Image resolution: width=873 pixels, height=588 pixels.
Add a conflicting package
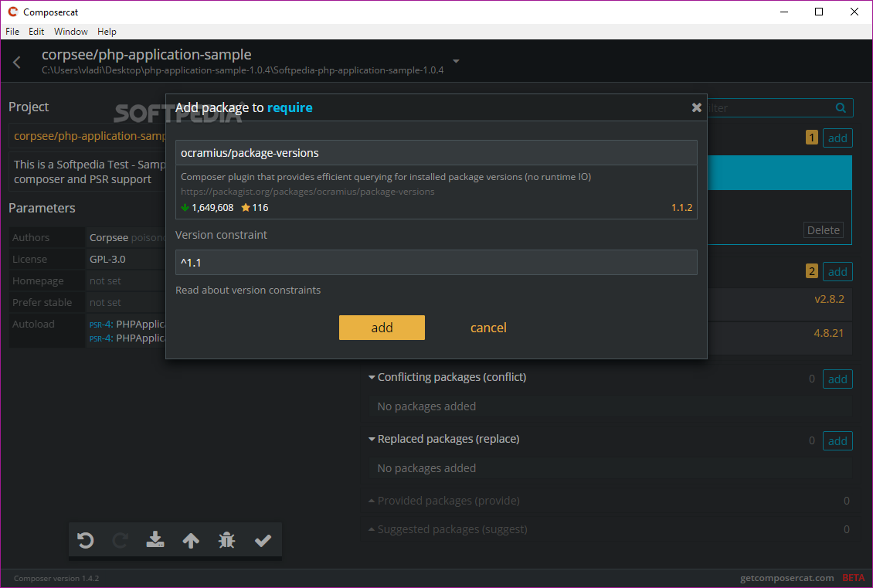(x=837, y=379)
